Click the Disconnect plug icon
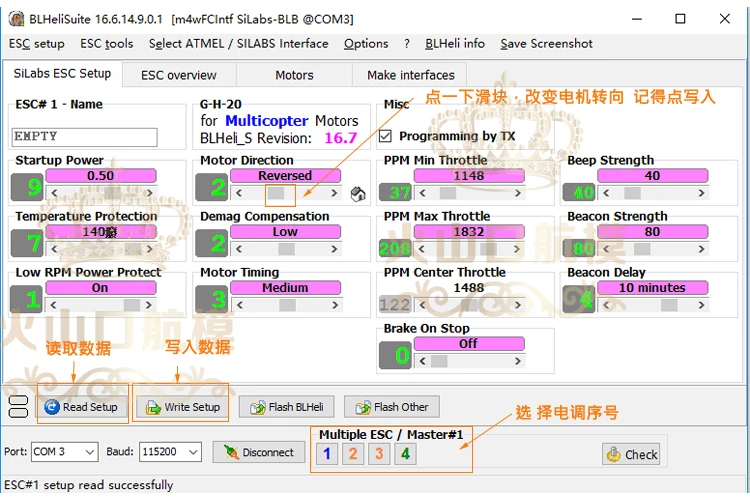Image resolution: width=750 pixels, height=500 pixels. (x=231, y=452)
